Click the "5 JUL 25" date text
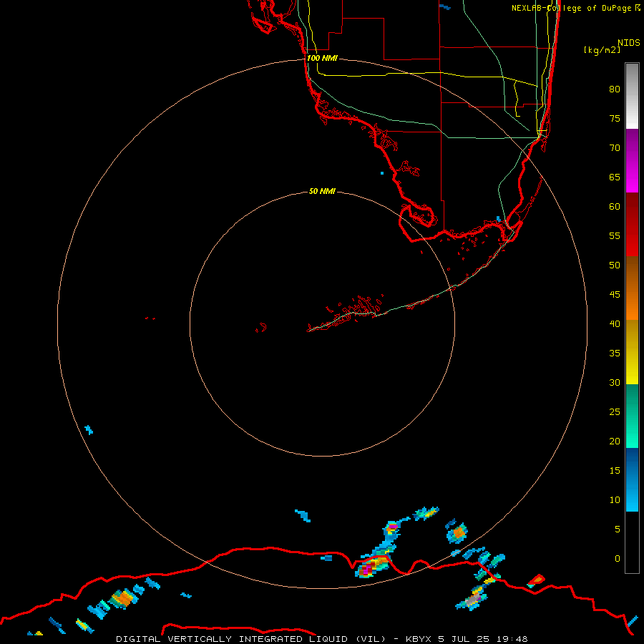This screenshot has width=644, height=644. pyautogui.click(x=464, y=639)
